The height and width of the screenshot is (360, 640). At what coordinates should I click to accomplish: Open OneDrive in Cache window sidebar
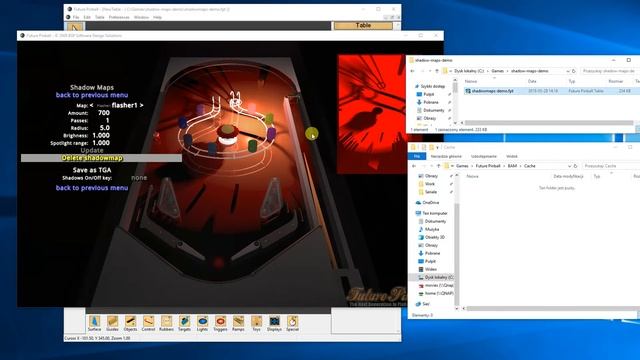coord(431,202)
